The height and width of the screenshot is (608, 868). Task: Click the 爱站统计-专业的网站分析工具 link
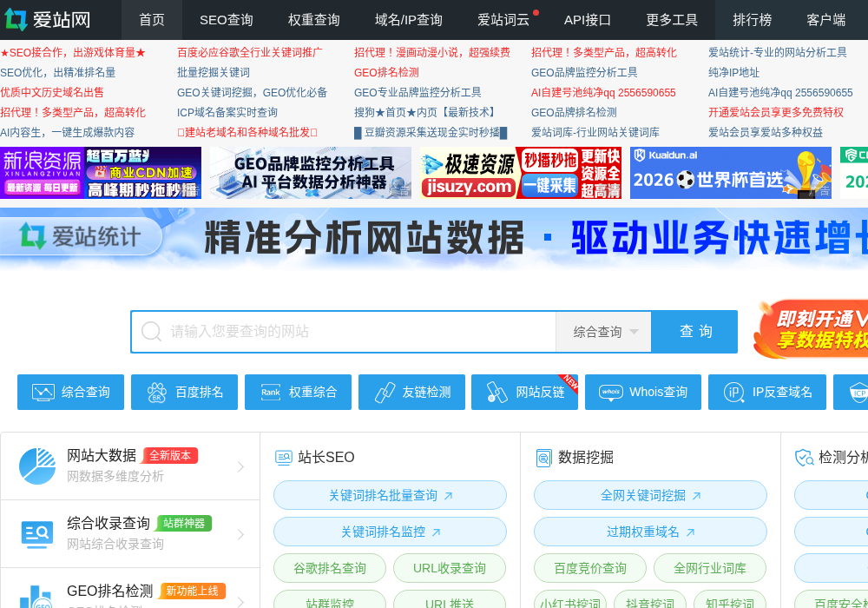point(777,53)
